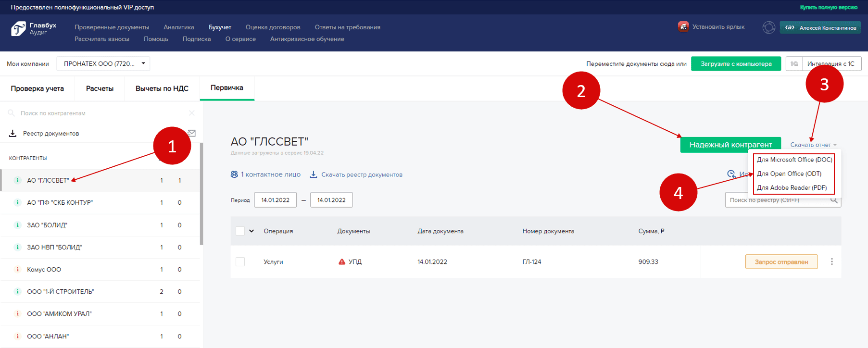
Task: Click 1 контактное лицо link
Action: click(x=271, y=174)
